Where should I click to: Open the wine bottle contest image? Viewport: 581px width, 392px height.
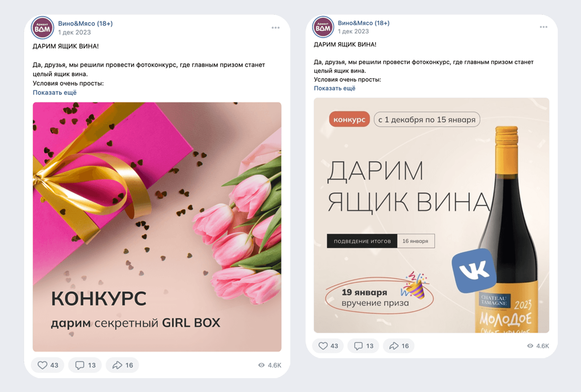[431, 215]
